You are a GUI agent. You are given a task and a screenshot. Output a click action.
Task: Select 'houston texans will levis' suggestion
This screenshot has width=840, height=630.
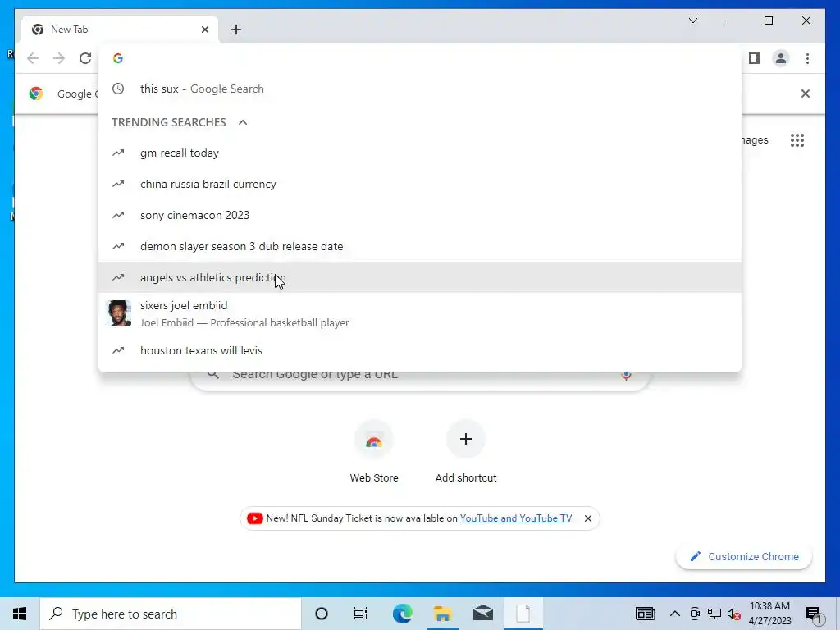[x=420, y=350]
